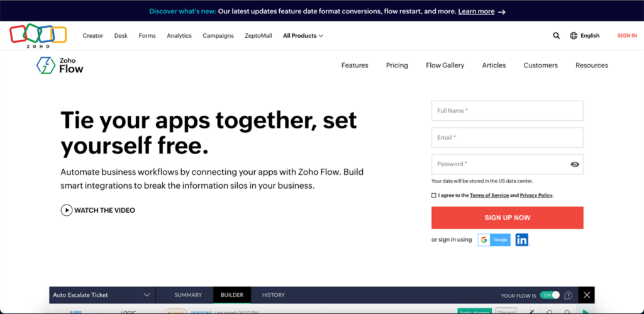Open the Auto Escalate Ticket dropdown
Screen dimensions: 644x314
click(147, 295)
